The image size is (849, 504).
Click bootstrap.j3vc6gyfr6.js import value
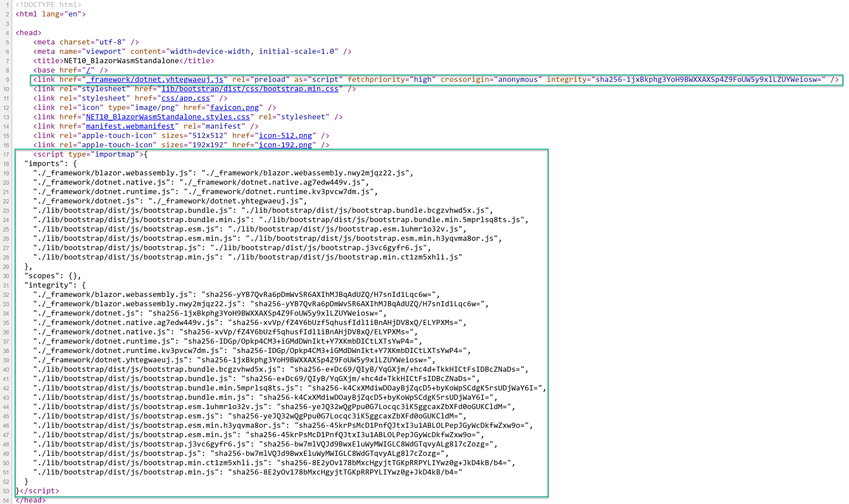[x=318, y=248]
